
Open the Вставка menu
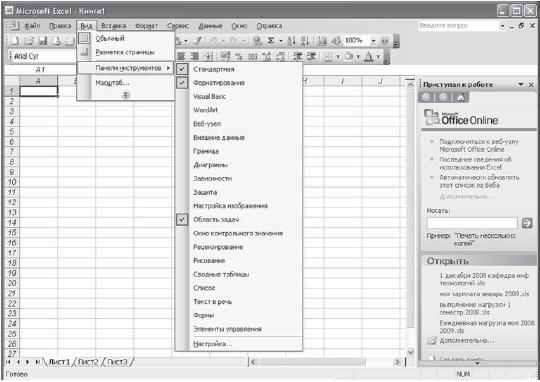[113, 26]
